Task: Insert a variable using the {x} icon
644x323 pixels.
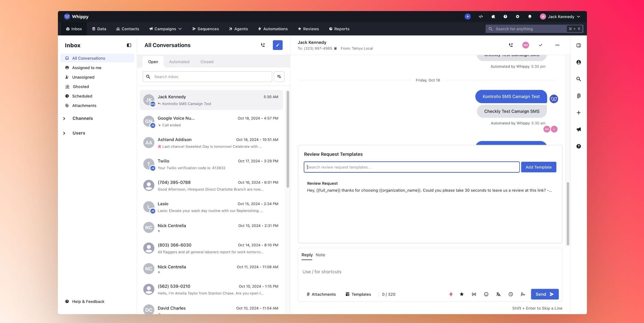Action: coord(474,294)
